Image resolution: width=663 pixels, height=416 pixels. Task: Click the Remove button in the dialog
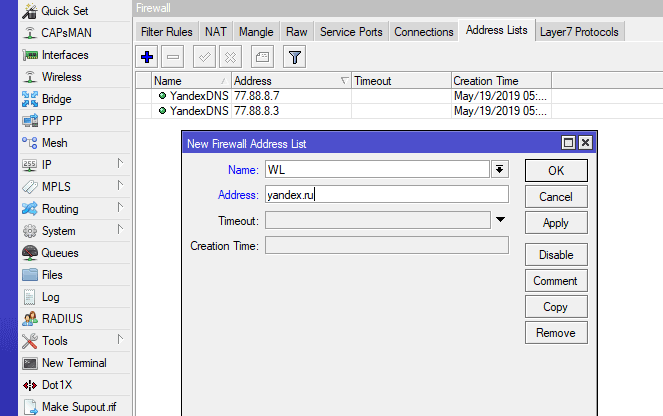coord(556,333)
